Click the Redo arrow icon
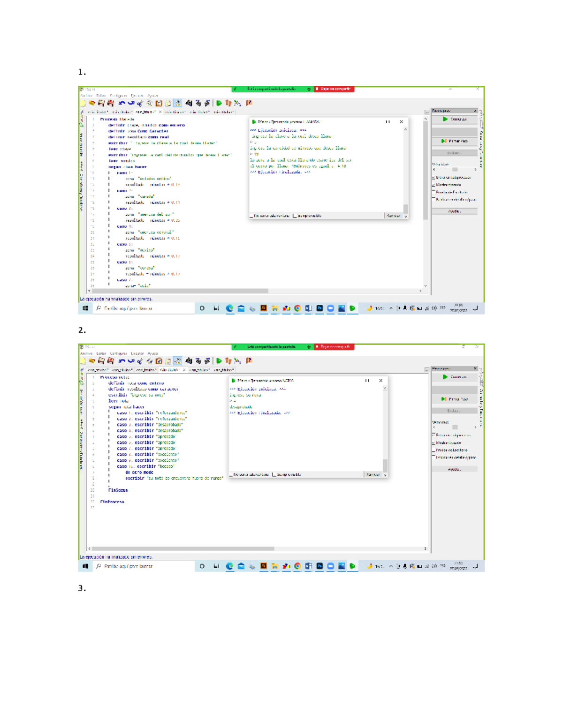Viewport: 563px width, 728px height. (131, 104)
